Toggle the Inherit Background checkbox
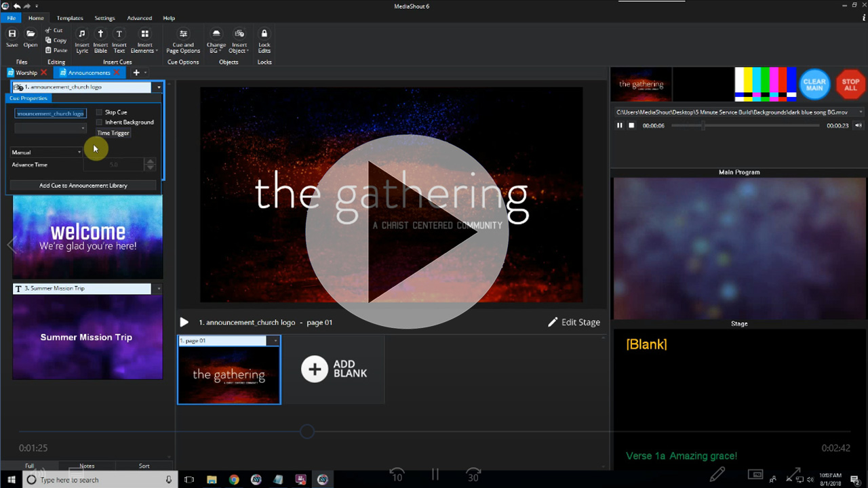This screenshot has width=868, height=488. (x=99, y=123)
